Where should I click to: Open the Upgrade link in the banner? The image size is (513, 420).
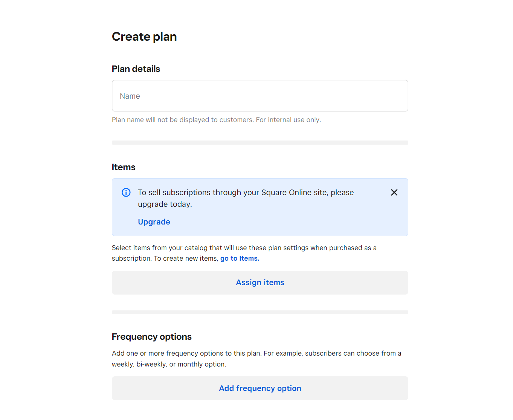[154, 222]
